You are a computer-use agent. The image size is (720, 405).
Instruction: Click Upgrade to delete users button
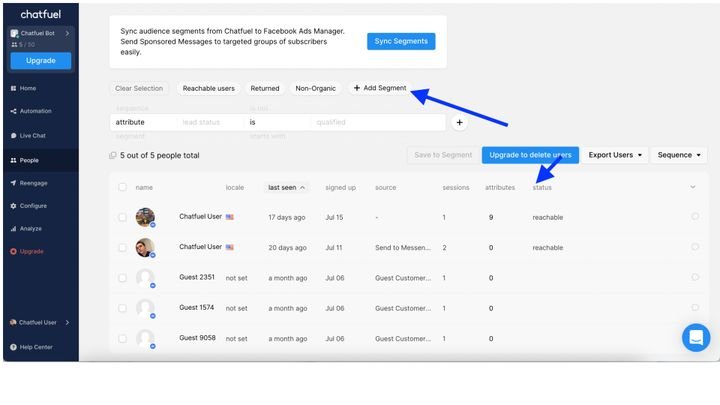pos(530,155)
